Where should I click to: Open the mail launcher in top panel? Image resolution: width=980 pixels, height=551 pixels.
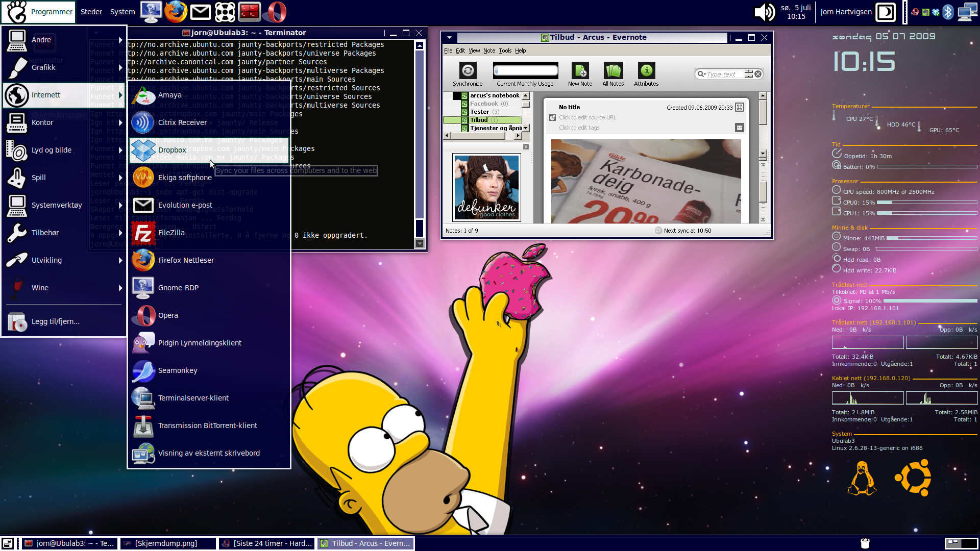coord(201,12)
